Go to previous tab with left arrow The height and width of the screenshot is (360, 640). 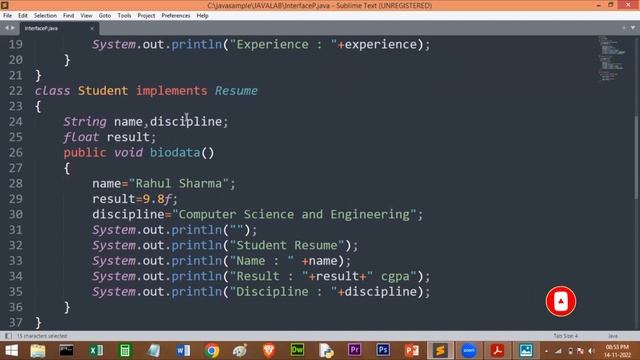7,28
